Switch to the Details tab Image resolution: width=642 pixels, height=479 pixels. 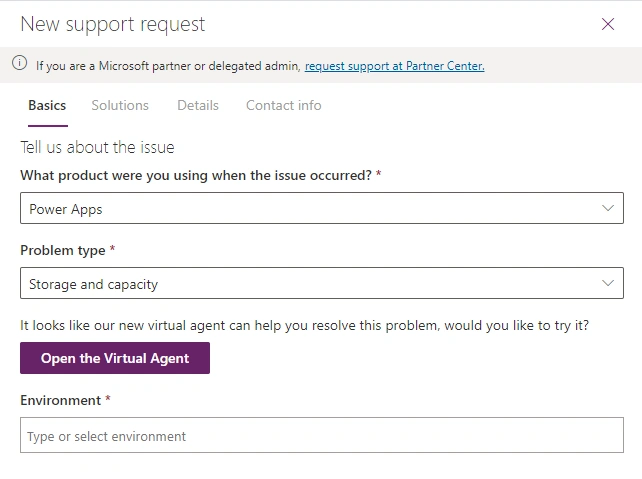pos(198,106)
